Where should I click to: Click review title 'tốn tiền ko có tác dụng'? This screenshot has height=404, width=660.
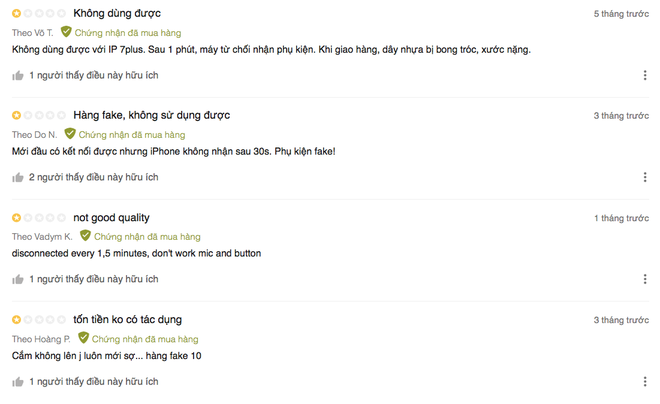click(x=127, y=319)
